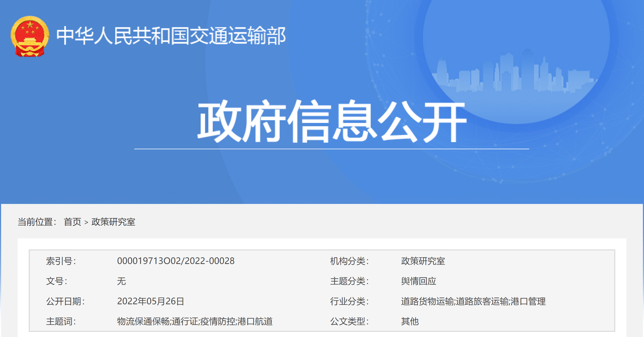Click the 公文类型 value 其他
Screen dimensions: 644x337
[410, 321]
